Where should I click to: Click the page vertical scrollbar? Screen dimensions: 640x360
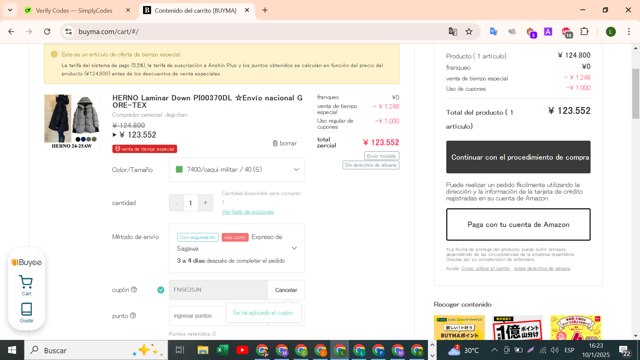tap(636, 94)
